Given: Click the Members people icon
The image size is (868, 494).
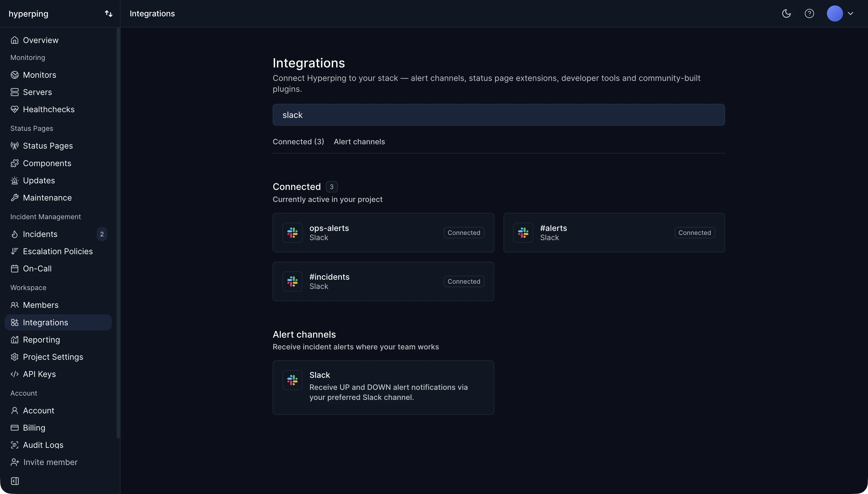Looking at the screenshot, I should coord(14,305).
